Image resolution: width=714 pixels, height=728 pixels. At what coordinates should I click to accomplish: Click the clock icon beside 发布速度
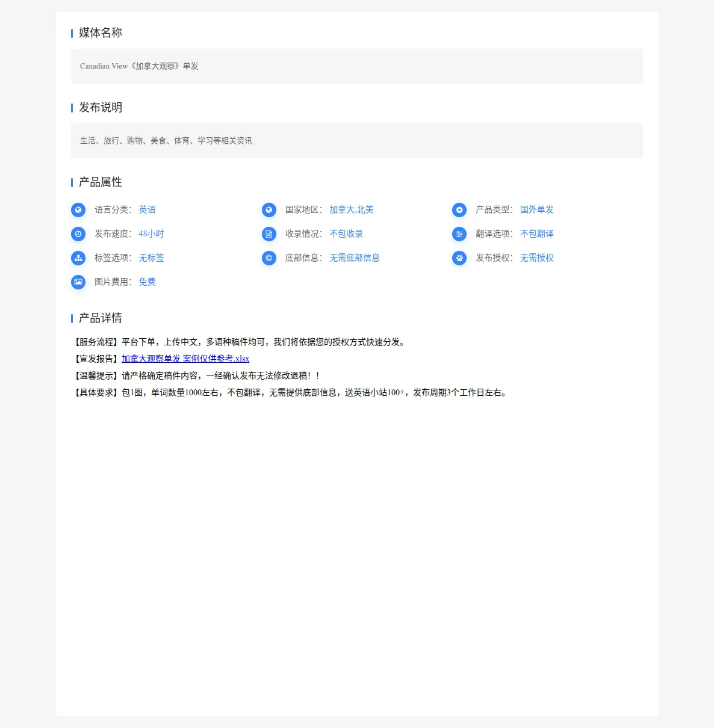tap(78, 234)
